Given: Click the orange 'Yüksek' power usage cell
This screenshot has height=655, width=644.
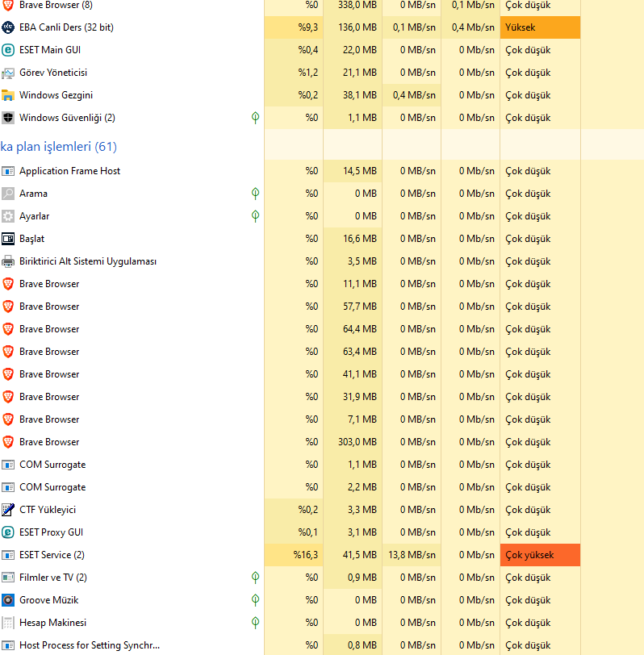Looking at the screenshot, I should [x=540, y=27].
